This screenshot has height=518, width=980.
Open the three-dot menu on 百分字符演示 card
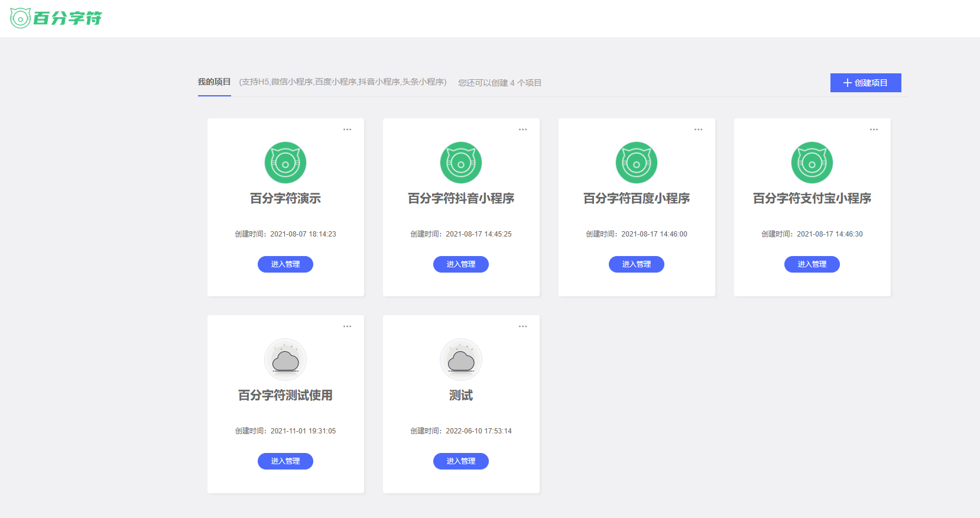[347, 129]
